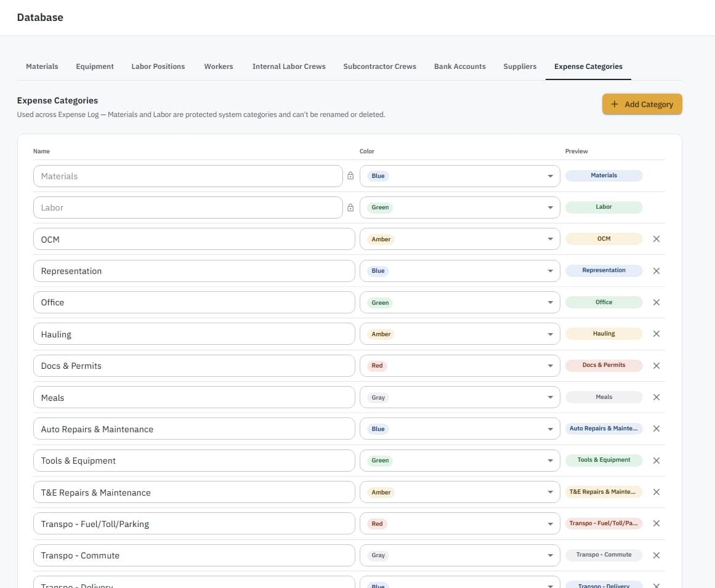The width and height of the screenshot is (715, 588).
Task: Expand T&E Repairs & Maintenance color dropdown
Action: 459,492
